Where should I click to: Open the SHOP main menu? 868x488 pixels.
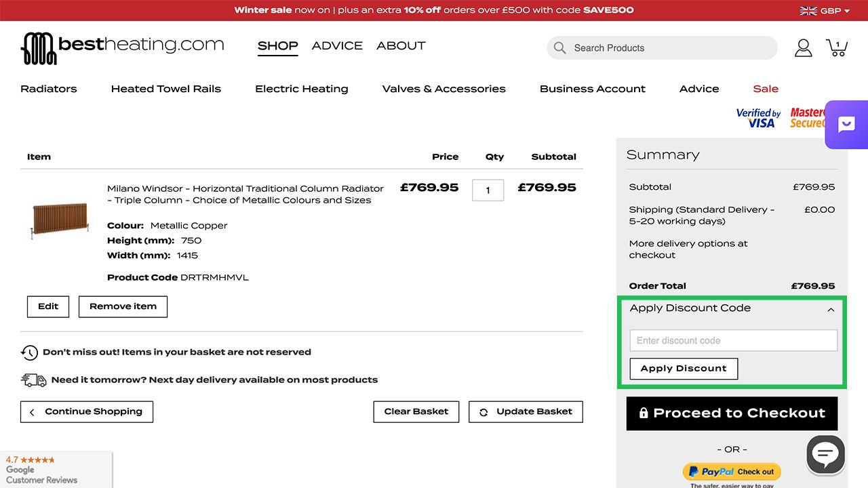tap(278, 46)
